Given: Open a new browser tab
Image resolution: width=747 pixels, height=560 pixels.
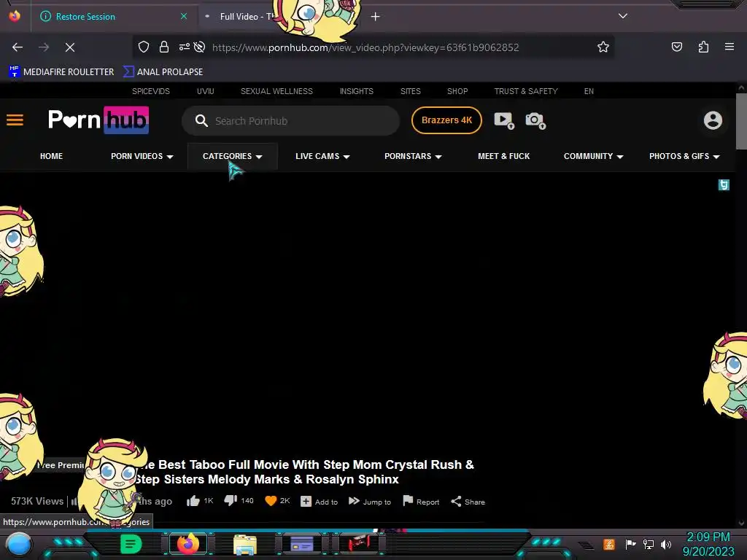Looking at the screenshot, I should 376,17.
